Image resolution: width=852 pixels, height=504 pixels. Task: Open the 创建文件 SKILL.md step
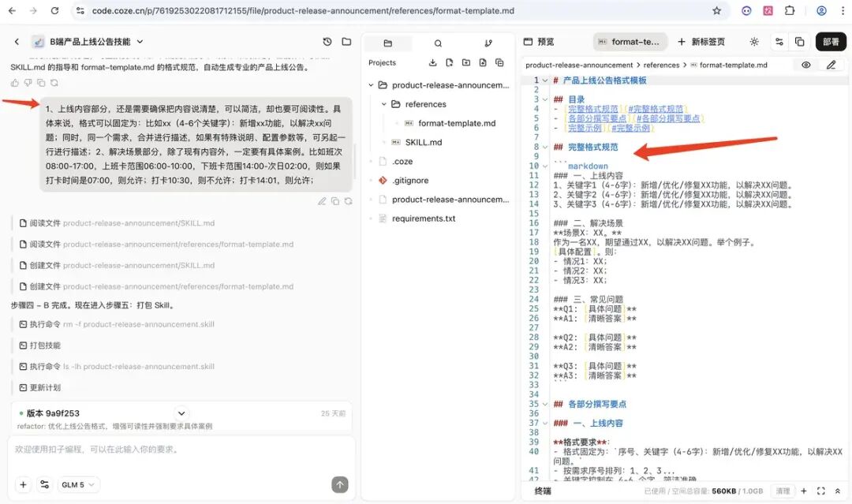tap(117, 266)
